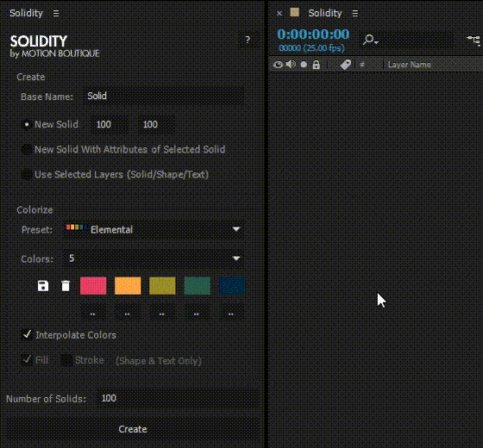
Task: Click the Create button
Action: click(133, 429)
